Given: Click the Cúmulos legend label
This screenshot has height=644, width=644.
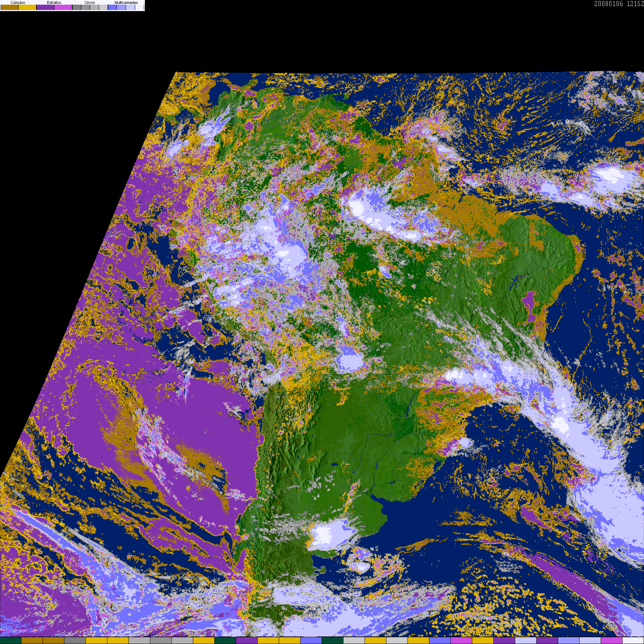Looking at the screenshot, I should (18, 3).
